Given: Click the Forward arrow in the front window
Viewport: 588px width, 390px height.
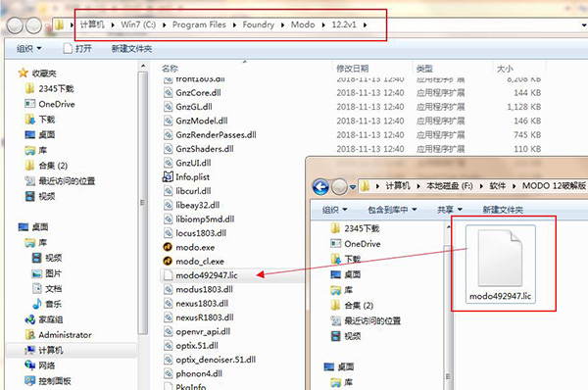Looking at the screenshot, I should [x=339, y=186].
